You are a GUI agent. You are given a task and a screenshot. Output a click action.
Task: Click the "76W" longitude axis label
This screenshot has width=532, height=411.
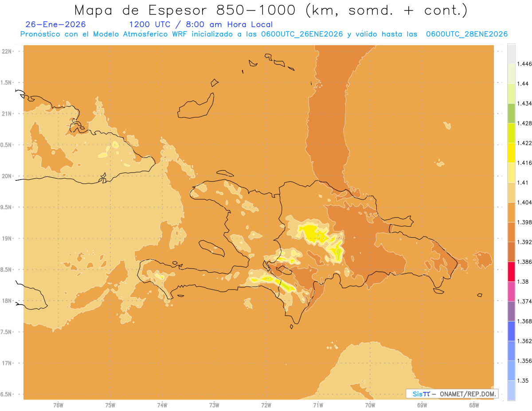58,405
